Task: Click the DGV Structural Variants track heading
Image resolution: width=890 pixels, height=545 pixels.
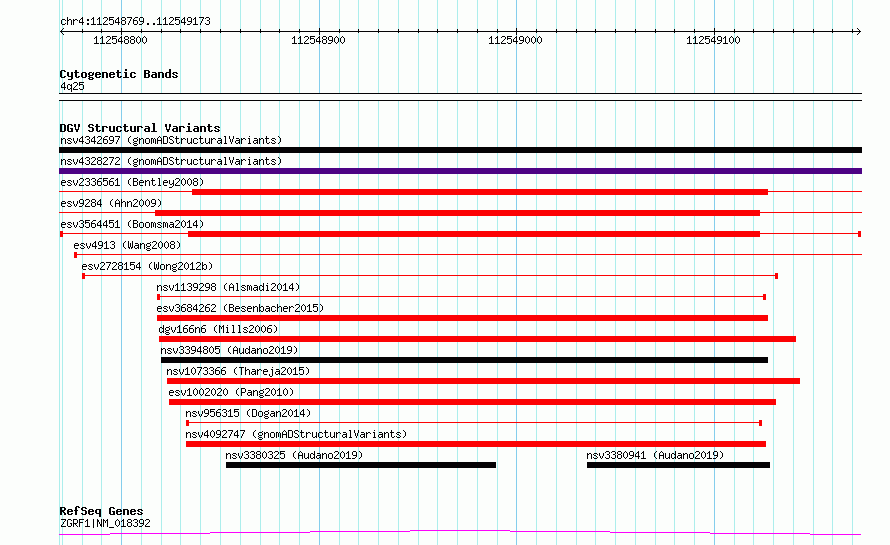Action: coord(140,128)
